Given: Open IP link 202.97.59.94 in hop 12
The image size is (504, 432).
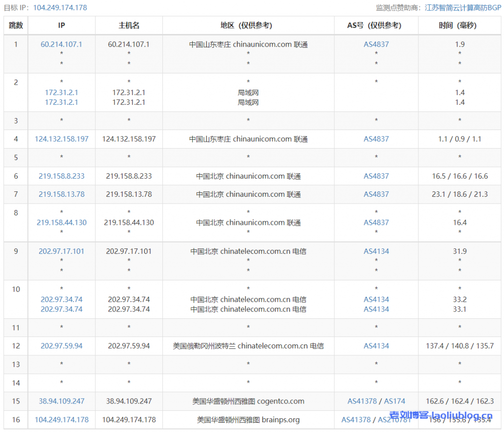Looking at the screenshot, I should click(x=61, y=346).
